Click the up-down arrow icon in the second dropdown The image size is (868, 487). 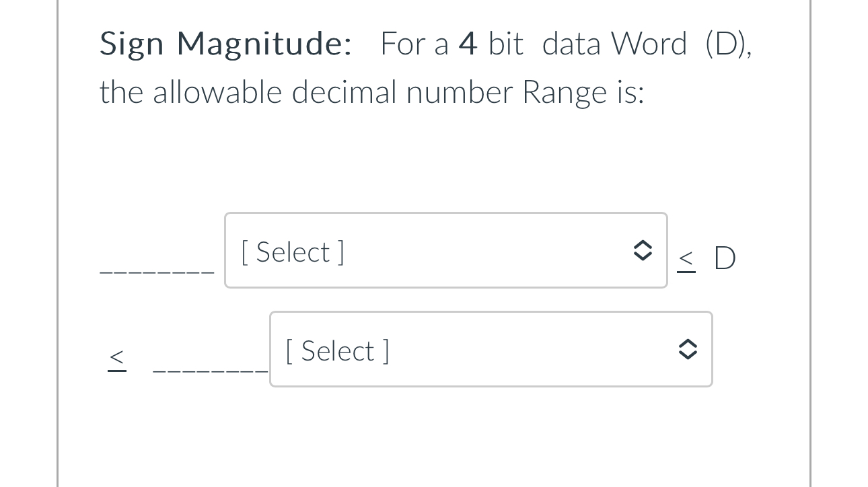pos(688,349)
